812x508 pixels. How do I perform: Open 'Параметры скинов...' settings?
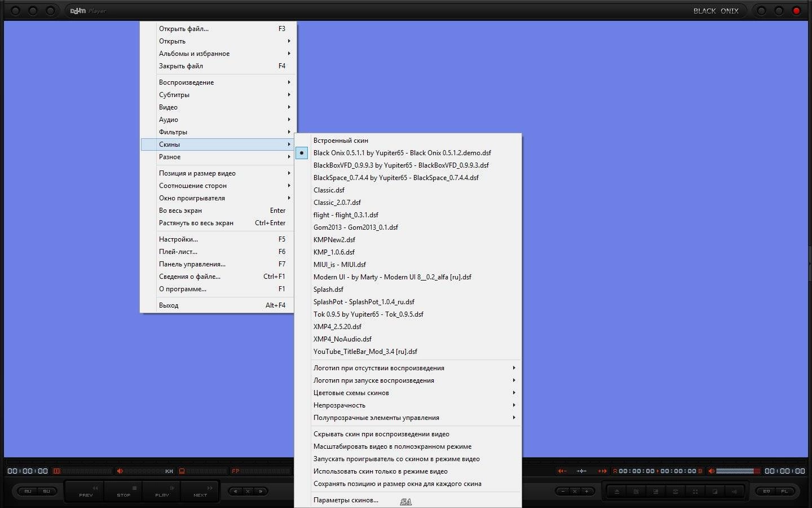[x=408, y=500]
